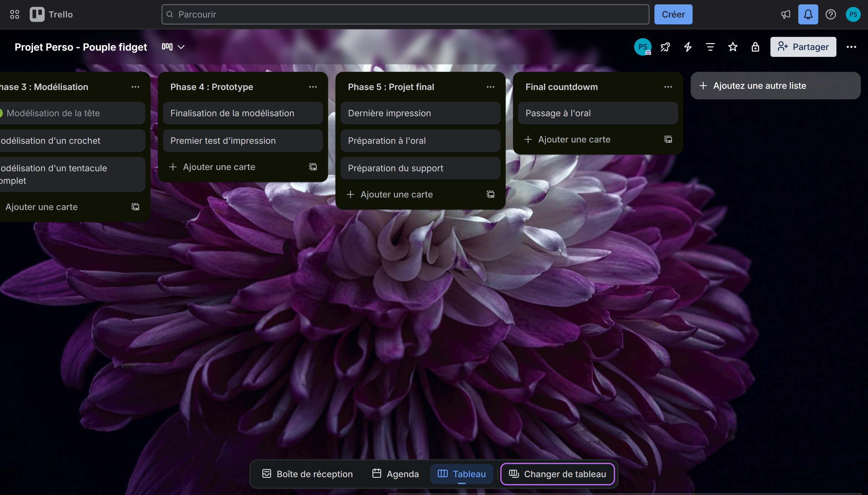Viewport: 868px width, 495px height.
Task: Open the help question mark icon
Action: click(830, 14)
